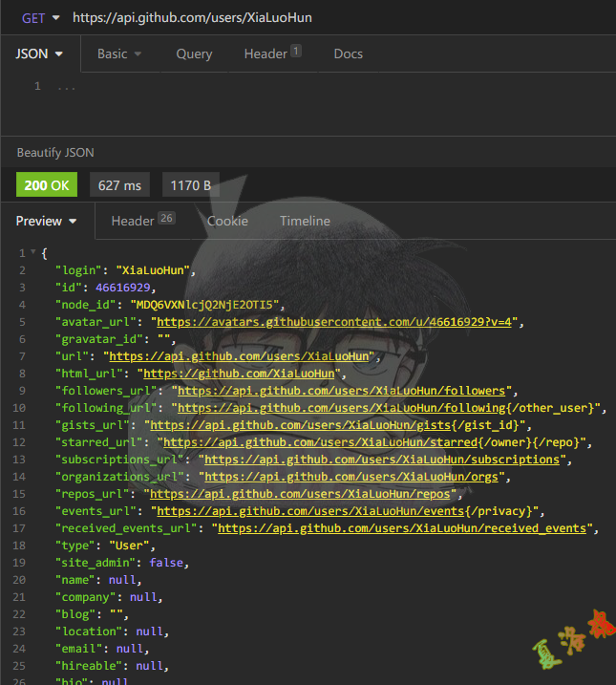Screen dimensions: 616x685
Task: Switch to the Query tab
Action: click(x=194, y=54)
